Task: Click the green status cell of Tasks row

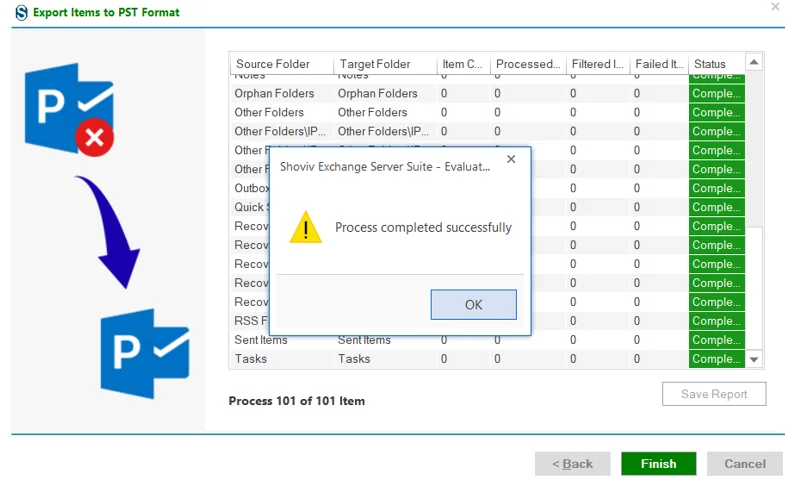Action: tap(716, 359)
